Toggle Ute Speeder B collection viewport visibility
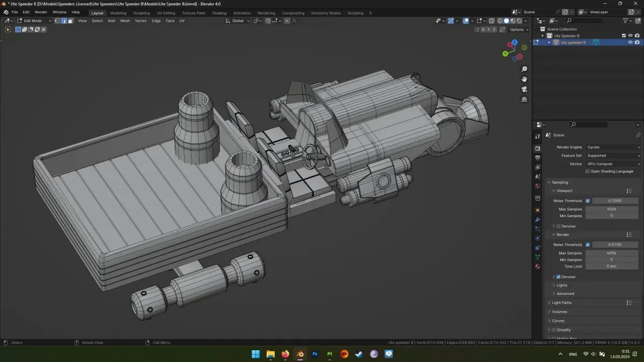This screenshot has width=644, height=362. [631, 35]
